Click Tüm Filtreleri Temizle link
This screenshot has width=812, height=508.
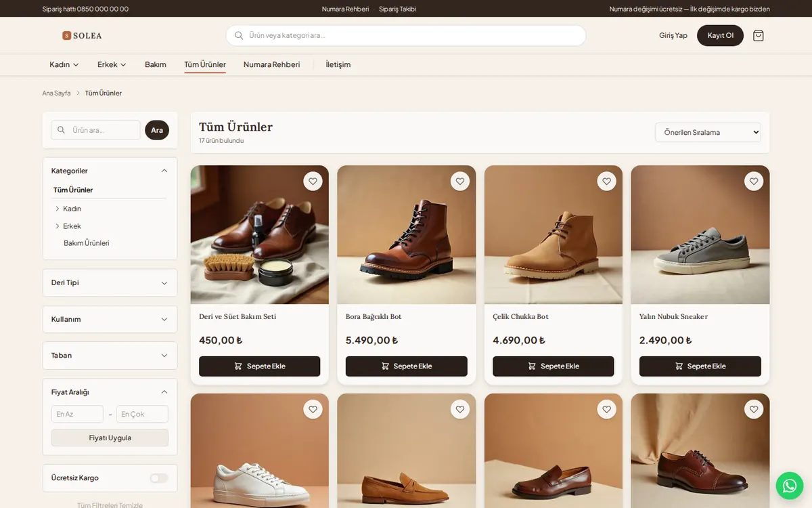110,505
